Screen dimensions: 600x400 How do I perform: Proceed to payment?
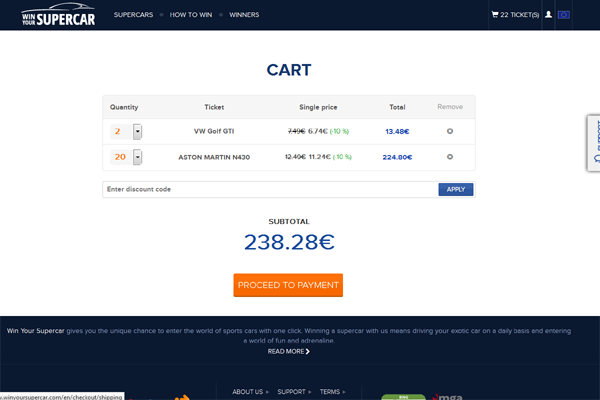point(288,285)
